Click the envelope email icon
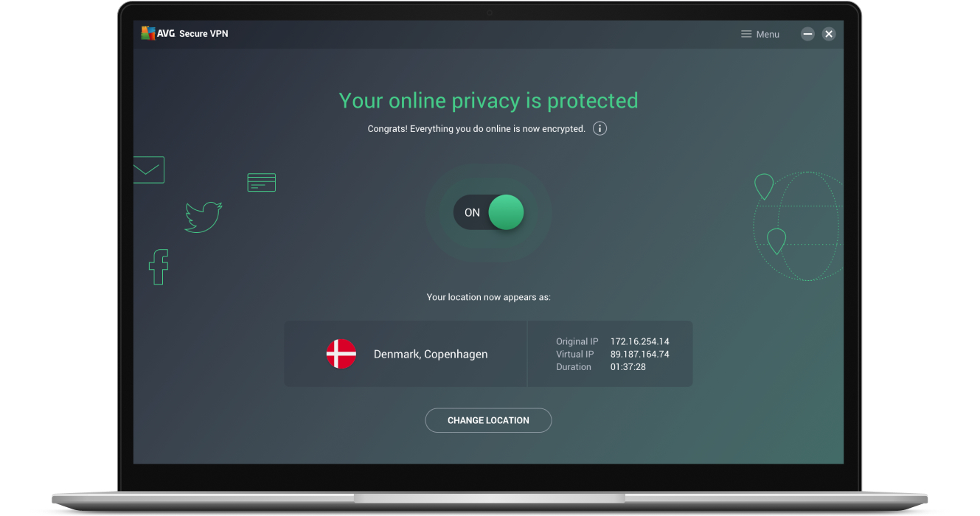Image resolution: width=980 pixels, height=516 pixels. pos(148,170)
